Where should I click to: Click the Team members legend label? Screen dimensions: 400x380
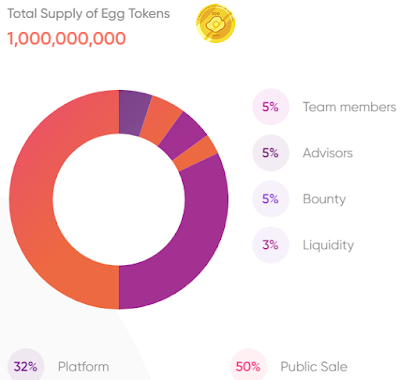[349, 107]
